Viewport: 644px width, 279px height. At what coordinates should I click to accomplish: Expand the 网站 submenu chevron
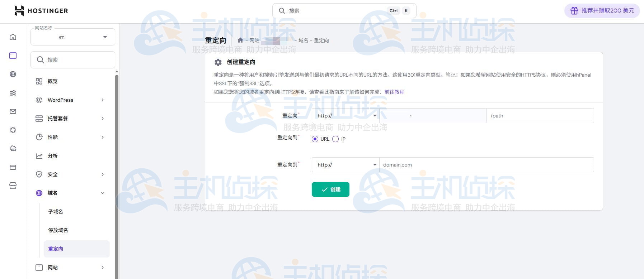[x=103, y=268]
